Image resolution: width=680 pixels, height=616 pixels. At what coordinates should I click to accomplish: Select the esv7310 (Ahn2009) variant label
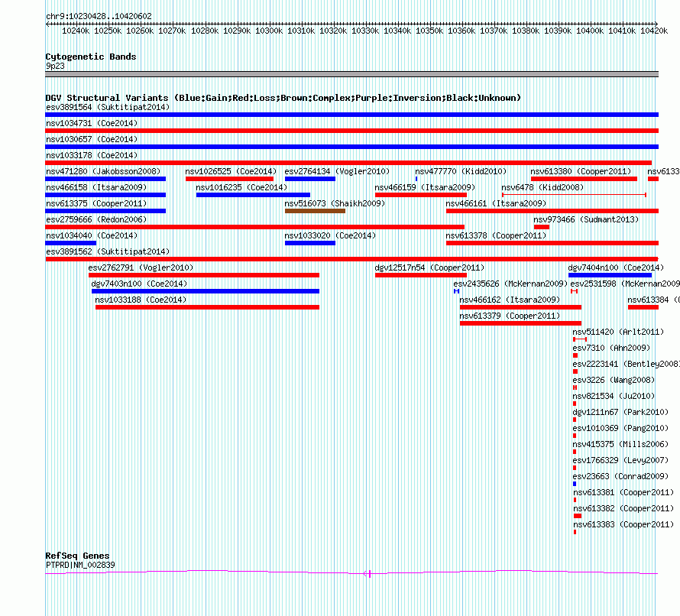[611, 348]
